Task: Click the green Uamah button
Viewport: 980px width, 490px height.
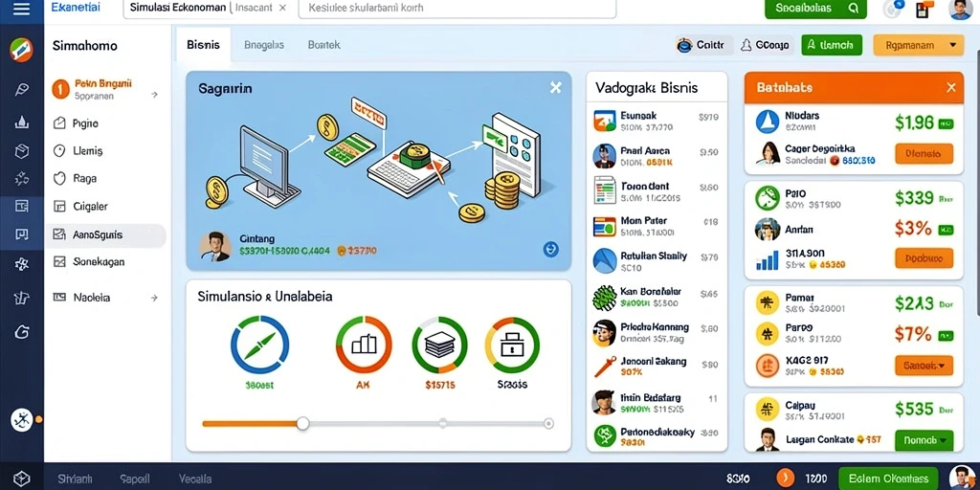Action: [x=832, y=45]
